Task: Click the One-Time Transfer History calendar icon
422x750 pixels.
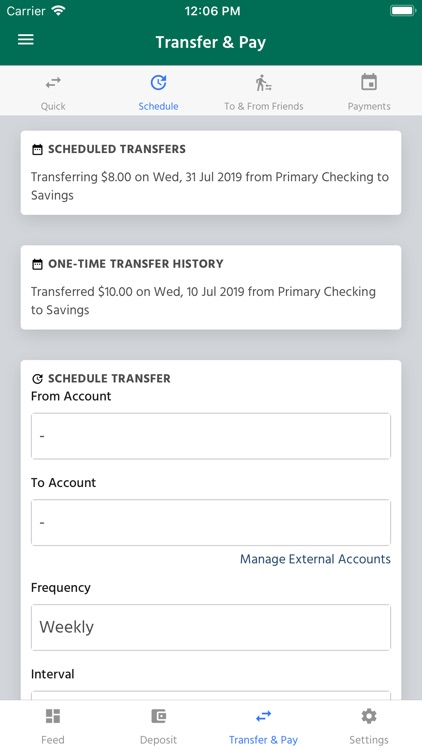Action: click(37, 265)
